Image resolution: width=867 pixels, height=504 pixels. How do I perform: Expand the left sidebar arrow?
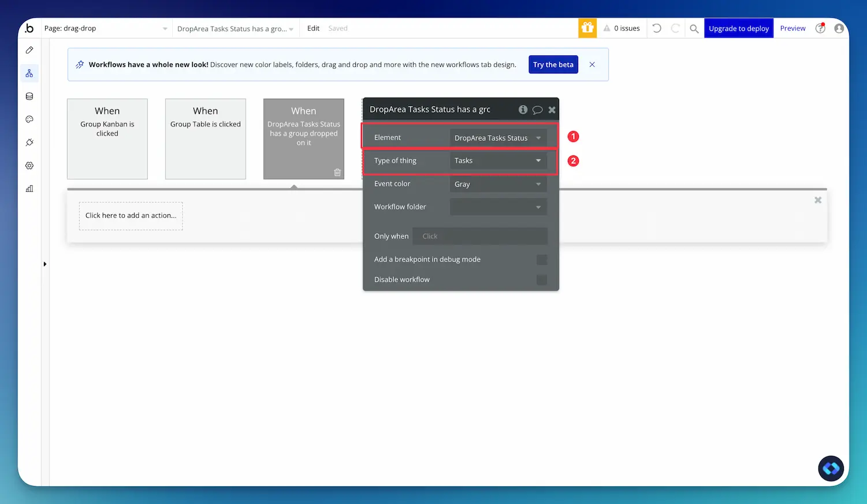[x=44, y=264]
